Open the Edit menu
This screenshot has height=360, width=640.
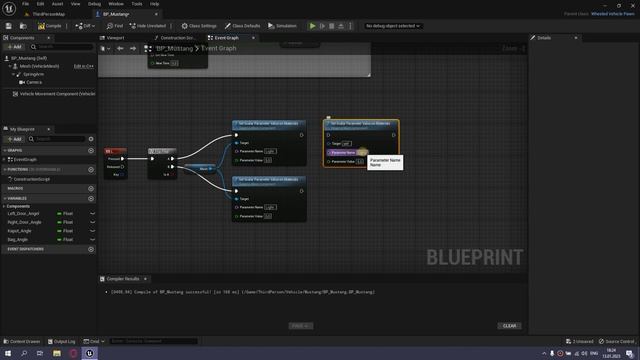coord(40,4)
